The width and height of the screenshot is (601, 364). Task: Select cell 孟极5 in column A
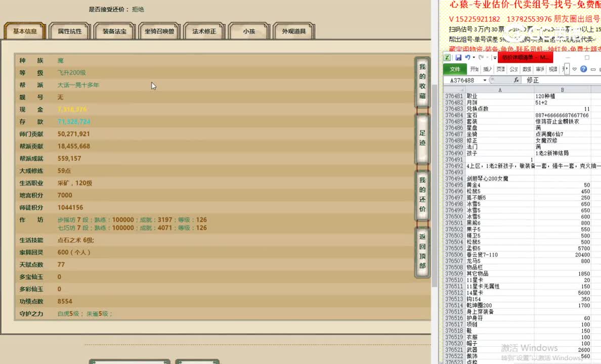(x=500, y=248)
